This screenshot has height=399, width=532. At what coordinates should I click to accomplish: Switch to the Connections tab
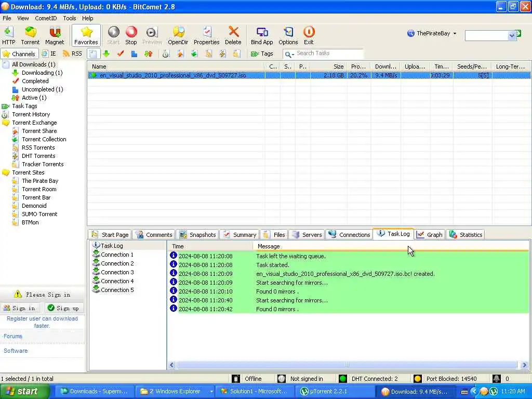tap(349, 234)
